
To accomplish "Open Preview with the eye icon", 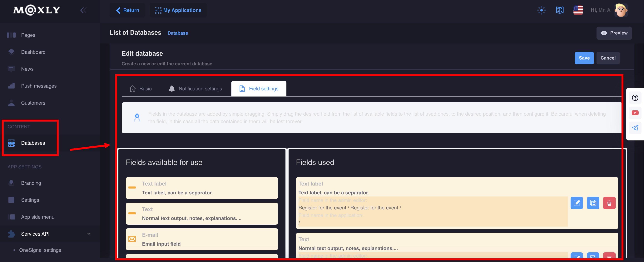I will point(614,33).
